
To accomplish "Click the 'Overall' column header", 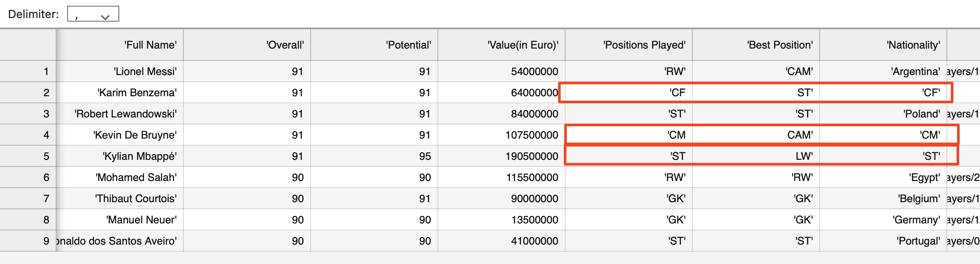I will coord(247,45).
